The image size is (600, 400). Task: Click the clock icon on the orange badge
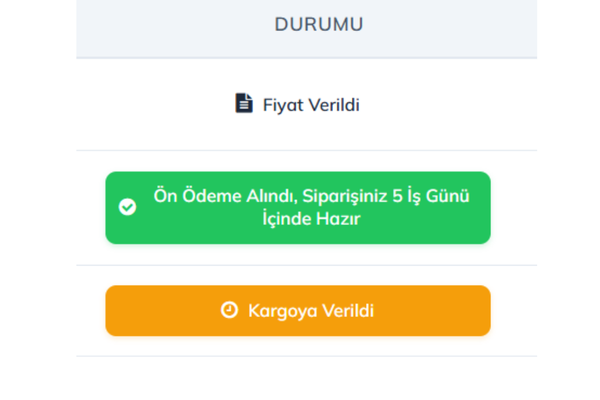[x=229, y=311]
